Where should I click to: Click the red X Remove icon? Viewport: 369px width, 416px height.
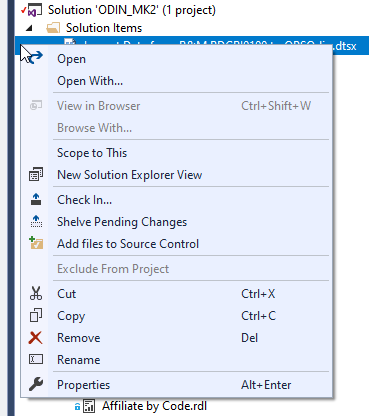point(35,338)
